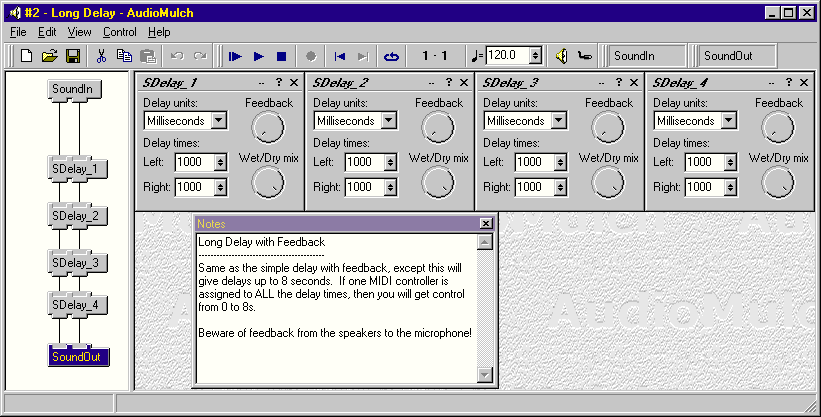Viewport: 821px width, 417px height.
Task: Click SDelay_2 Right delay time field
Action: [x=364, y=187]
